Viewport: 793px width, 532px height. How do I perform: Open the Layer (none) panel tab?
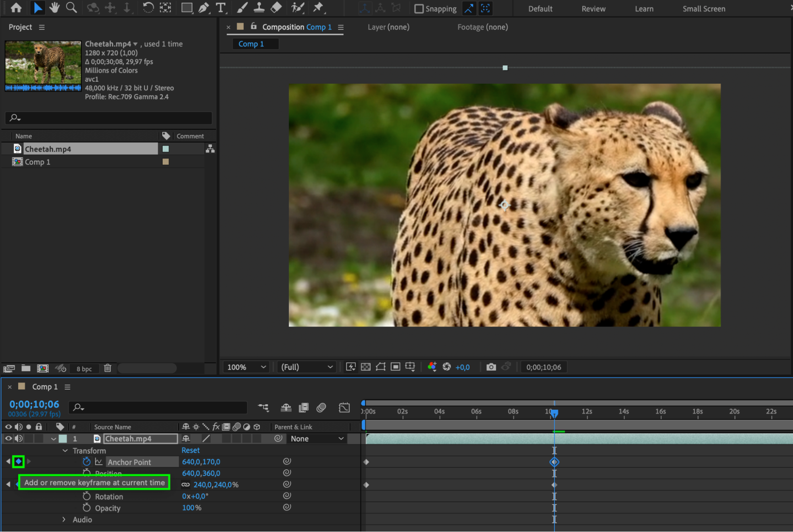(388, 27)
